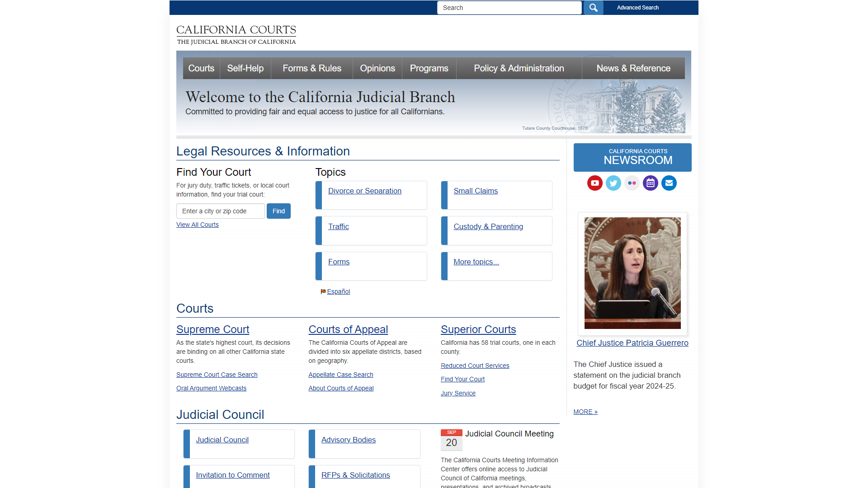868x488 pixels.
Task: Open Oral Argument Webcasts
Action: 211,388
